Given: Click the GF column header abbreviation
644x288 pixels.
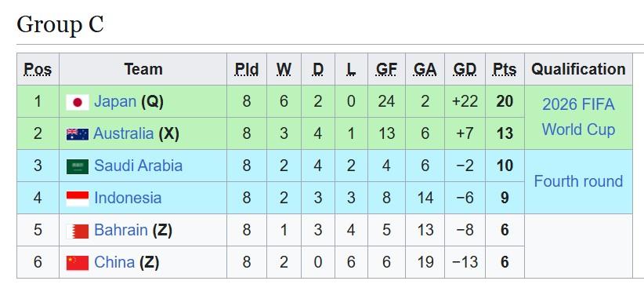Looking at the screenshot, I should coord(386,69).
